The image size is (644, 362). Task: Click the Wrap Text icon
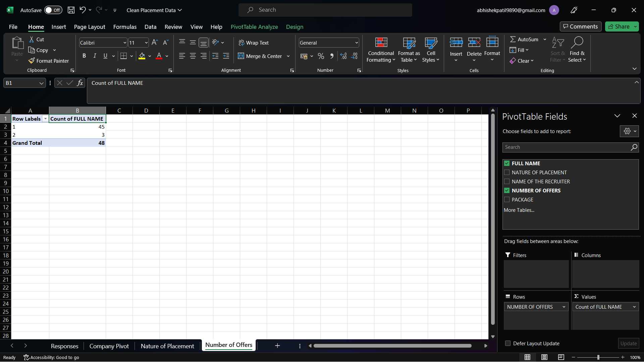point(241,43)
